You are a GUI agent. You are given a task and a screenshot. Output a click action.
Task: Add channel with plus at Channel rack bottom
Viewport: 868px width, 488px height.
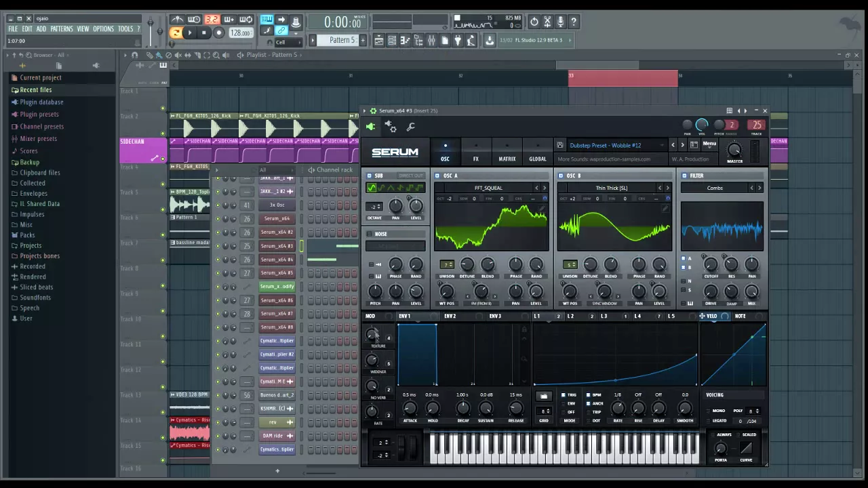pos(277,470)
